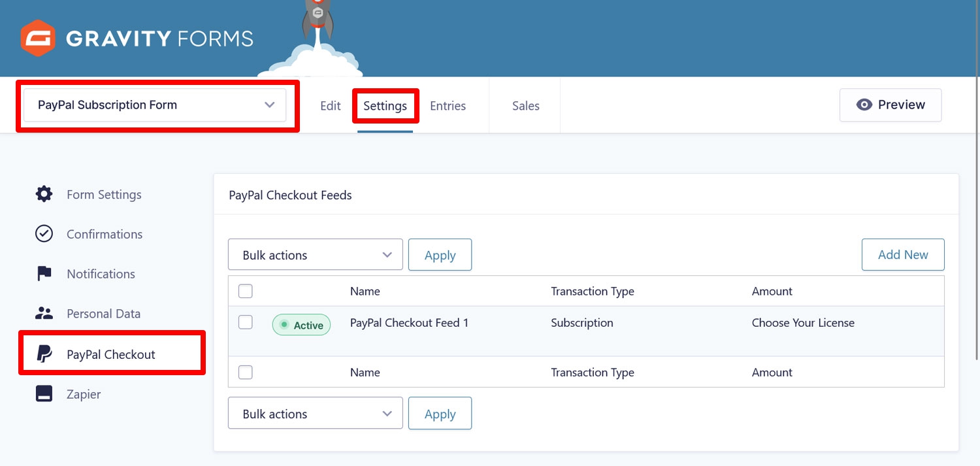Click the top Apply button
The image size is (980, 466).
[x=440, y=255]
